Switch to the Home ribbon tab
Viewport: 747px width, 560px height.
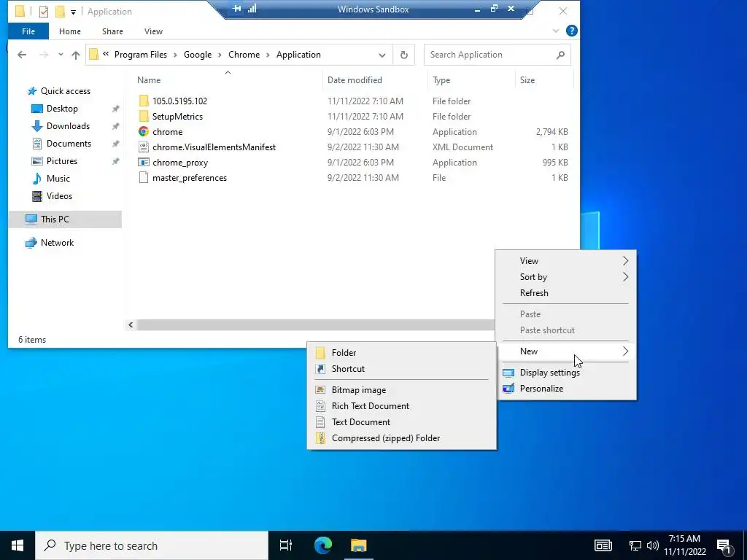tap(69, 31)
